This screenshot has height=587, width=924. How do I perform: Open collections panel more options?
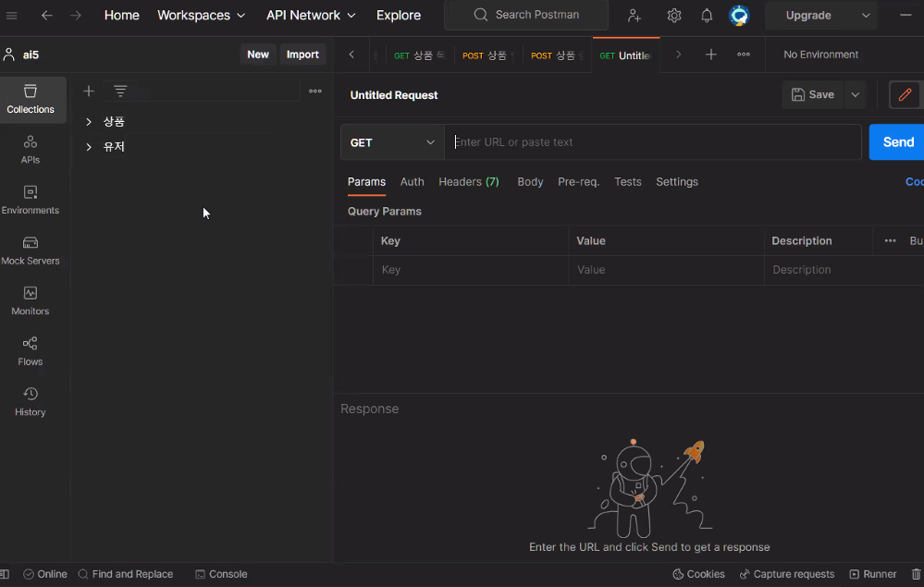pos(315,92)
